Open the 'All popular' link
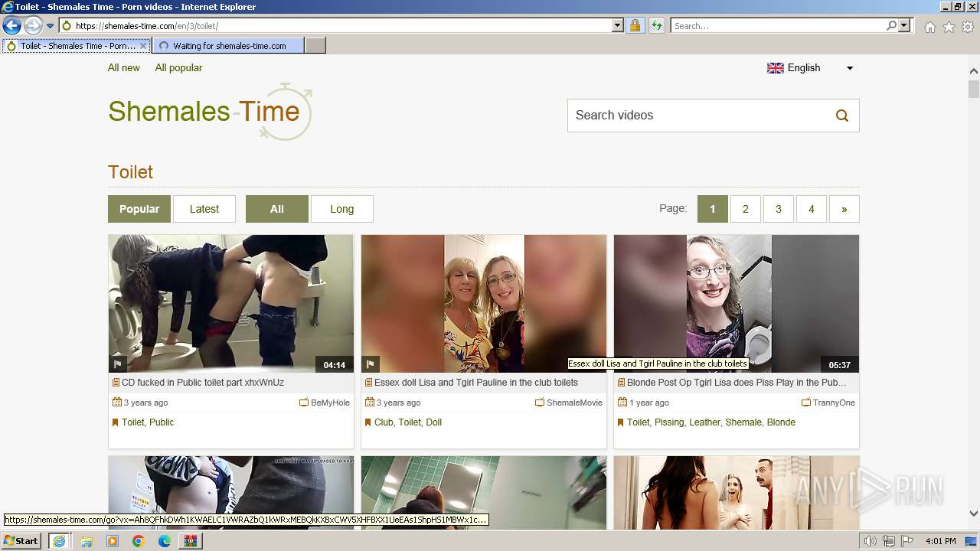The width and height of the screenshot is (980, 551). [178, 67]
